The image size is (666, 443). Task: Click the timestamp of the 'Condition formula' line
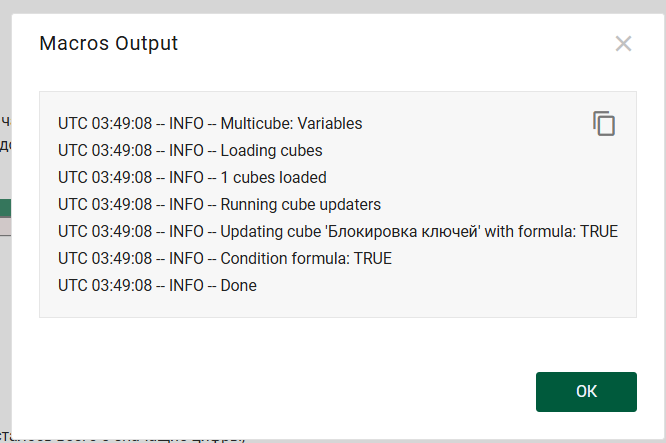point(105,259)
